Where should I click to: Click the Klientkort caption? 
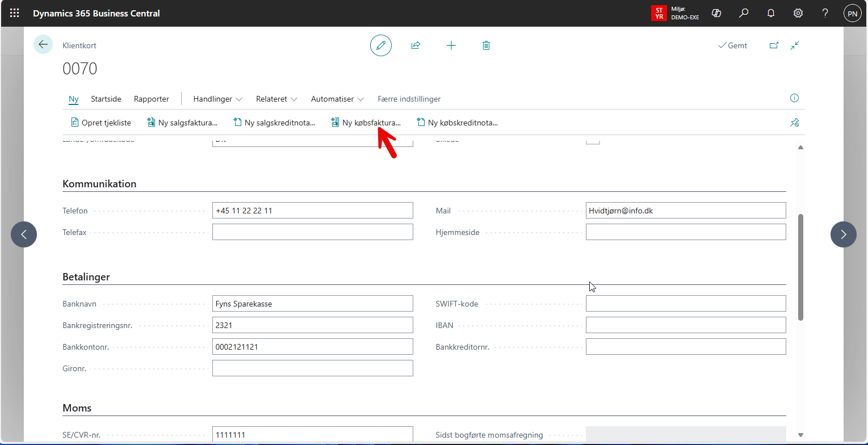[x=79, y=45]
